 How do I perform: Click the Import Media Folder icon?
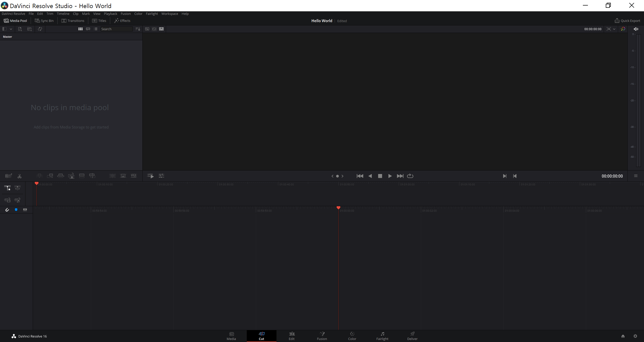pyautogui.click(x=29, y=29)
